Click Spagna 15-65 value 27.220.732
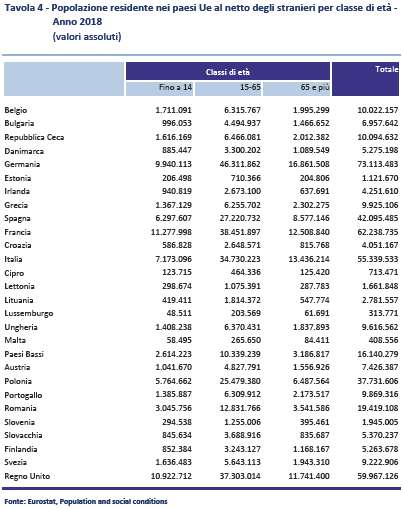Viewport: 403px width, 508px height. click(x=240, y=218)
